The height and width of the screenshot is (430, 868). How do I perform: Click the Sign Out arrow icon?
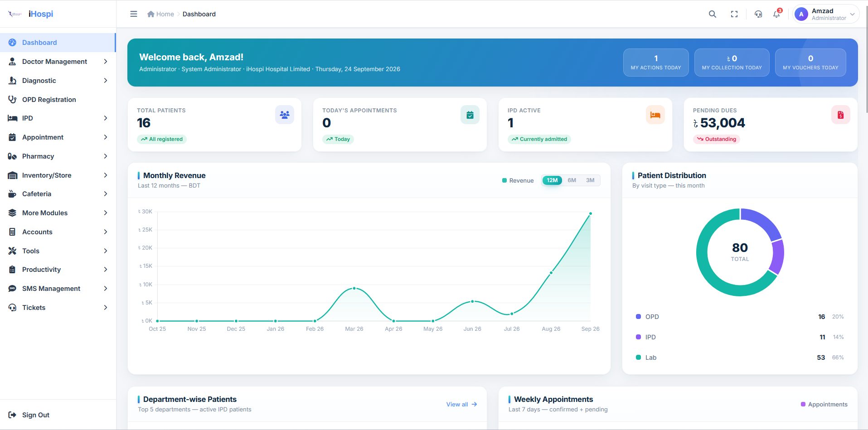pos(12,415)
